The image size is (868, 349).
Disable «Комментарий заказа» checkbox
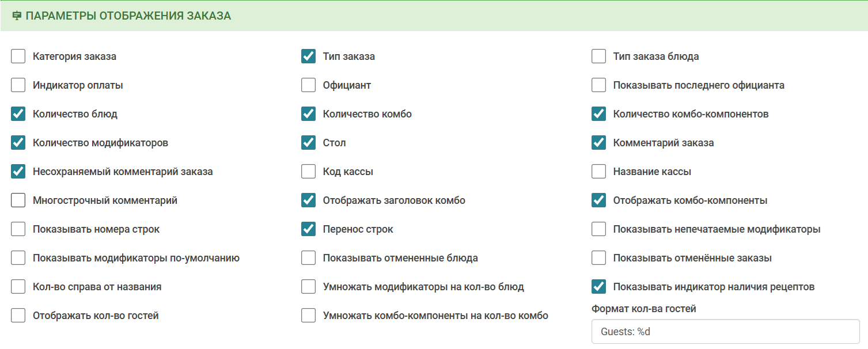click(x=599, y=143)
